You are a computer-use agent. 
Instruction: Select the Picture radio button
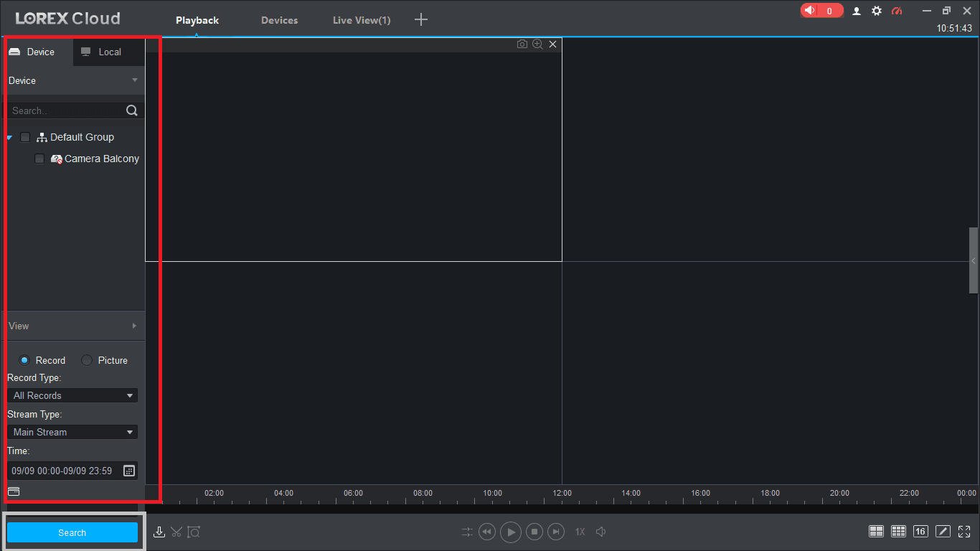(x=86, y=360)
